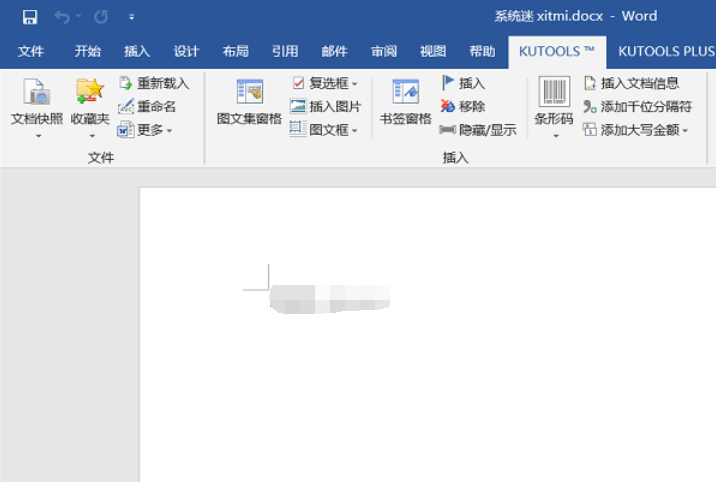
Task: Open the undo history dropdown arrow
Action: coord(79,16)
